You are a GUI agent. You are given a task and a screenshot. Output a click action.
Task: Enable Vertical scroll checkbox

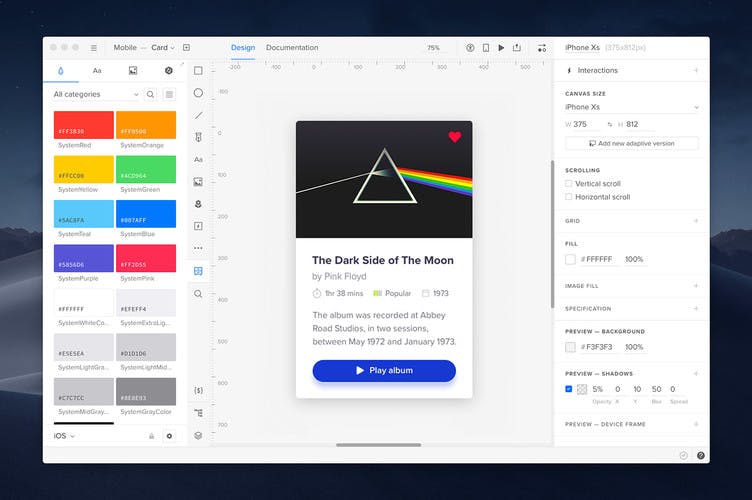pos(569,184)
